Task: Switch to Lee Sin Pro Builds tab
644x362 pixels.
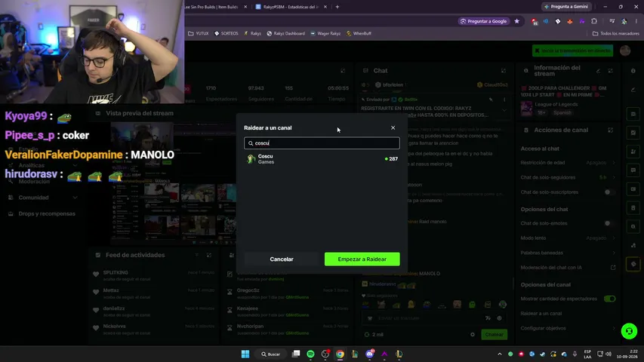Action: tap(211, 7)
